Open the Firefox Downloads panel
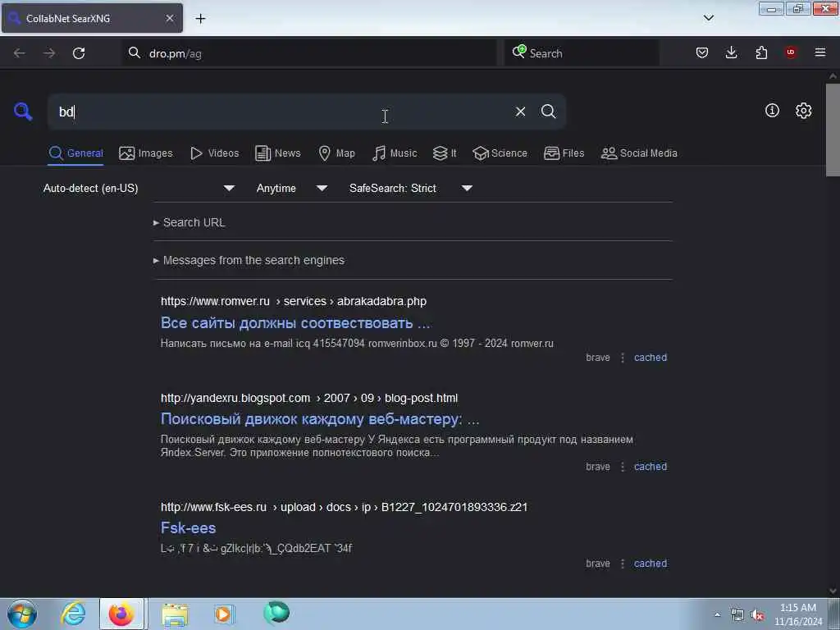 point(731,52)
